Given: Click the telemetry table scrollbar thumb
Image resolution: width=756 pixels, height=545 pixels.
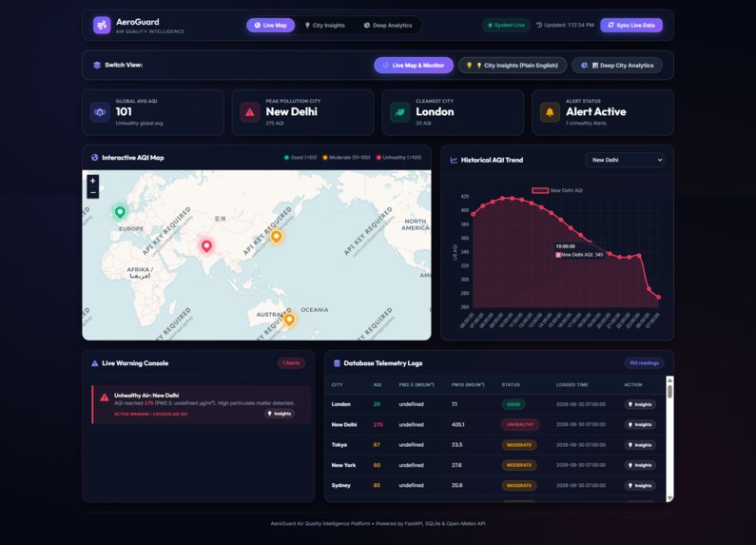Looking at the screenshot, I should 669,391.
